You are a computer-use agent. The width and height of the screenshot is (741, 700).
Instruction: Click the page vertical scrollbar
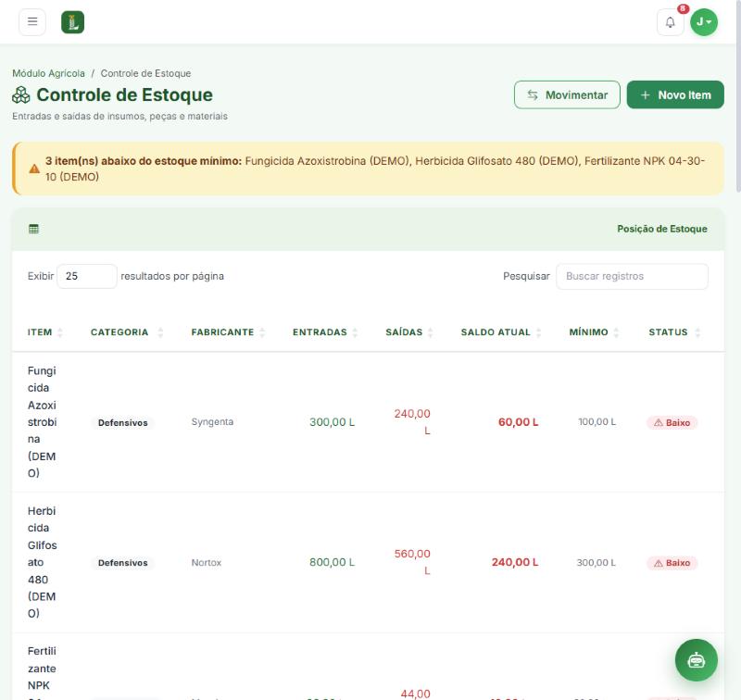(x=738, y=94)
